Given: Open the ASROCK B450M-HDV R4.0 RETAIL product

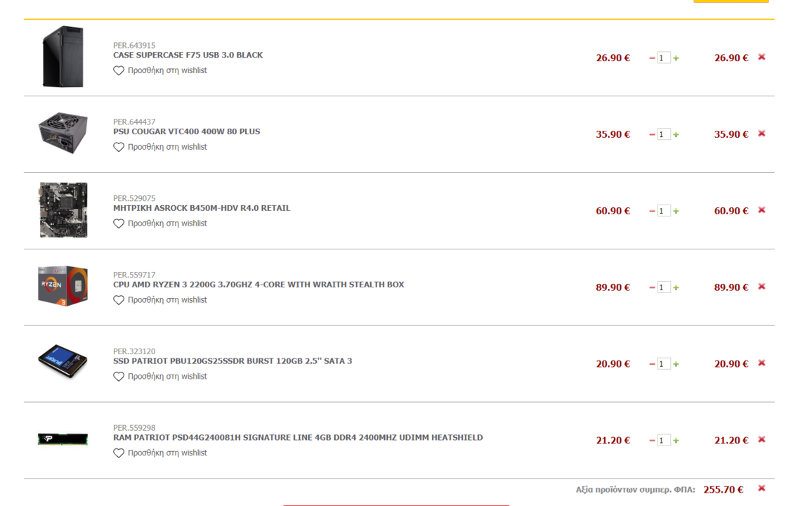Looking at the screenshot, I should 202,208.
